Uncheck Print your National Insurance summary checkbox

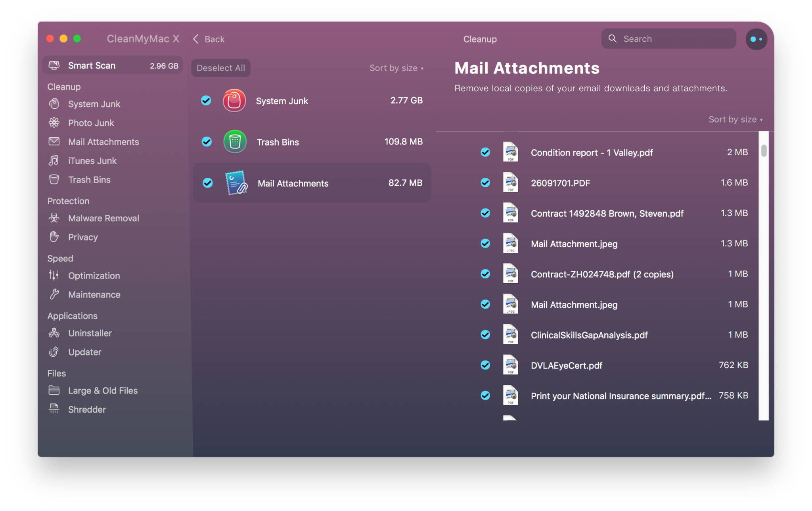[x=485, y=396]
